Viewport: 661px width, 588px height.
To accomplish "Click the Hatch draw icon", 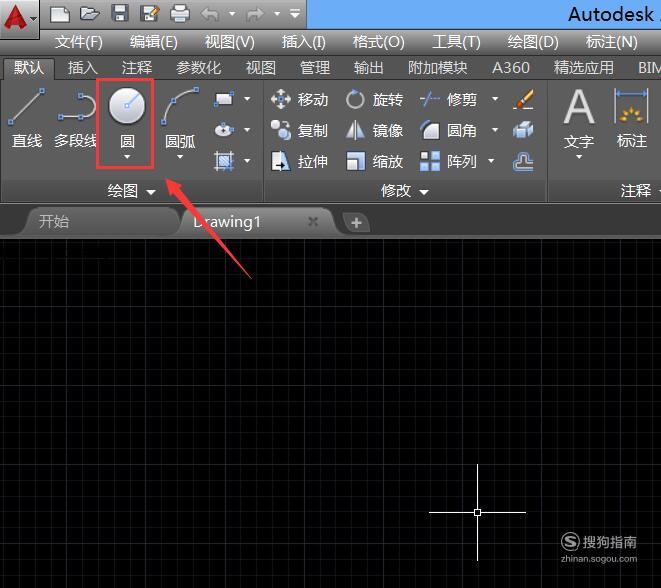I will click(x=224, y=161).
